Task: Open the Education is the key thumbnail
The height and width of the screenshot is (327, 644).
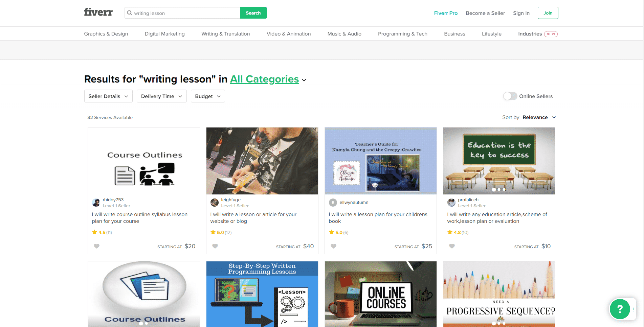Action: 499,161
